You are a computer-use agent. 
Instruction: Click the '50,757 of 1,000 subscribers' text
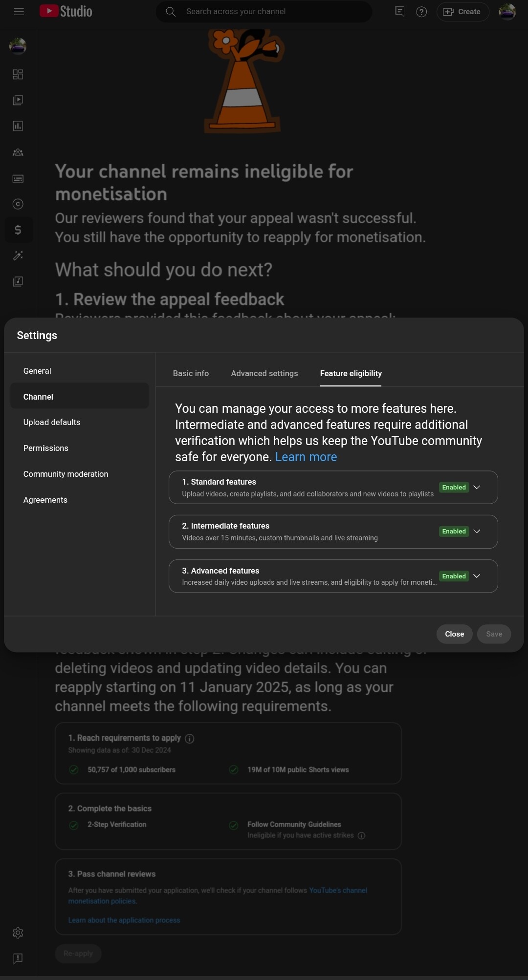coord(132,769)
